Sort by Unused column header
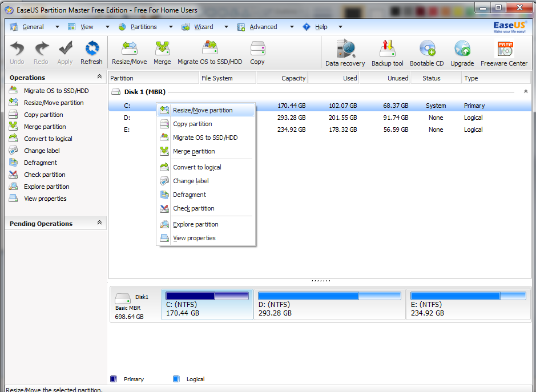 [x=385, y=78]
